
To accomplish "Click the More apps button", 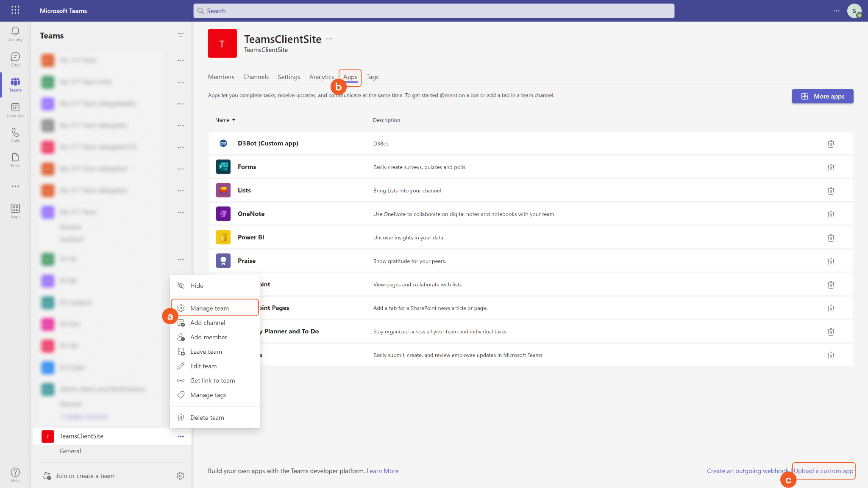I will click(823, 96).
